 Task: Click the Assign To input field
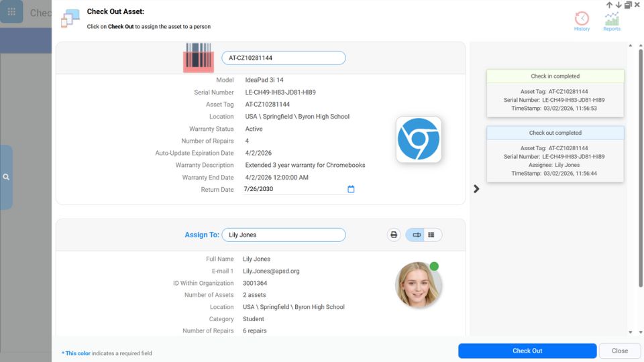(283, 235)
